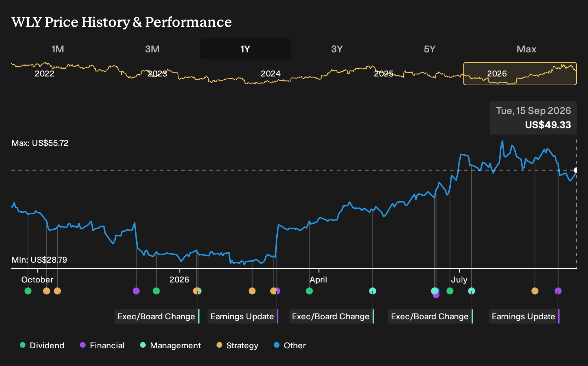Click the October axis label
This screenshot has width=588, height=366.
click(x=37, y=280)
